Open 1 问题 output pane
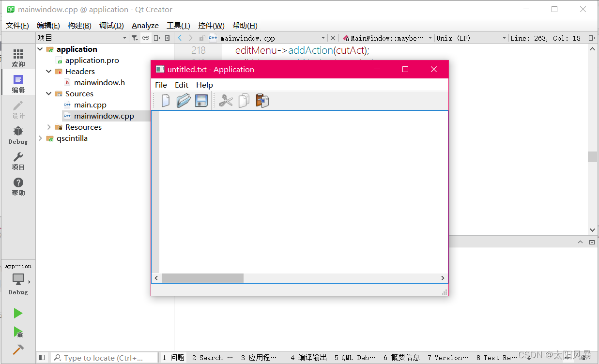 point(173,357)
